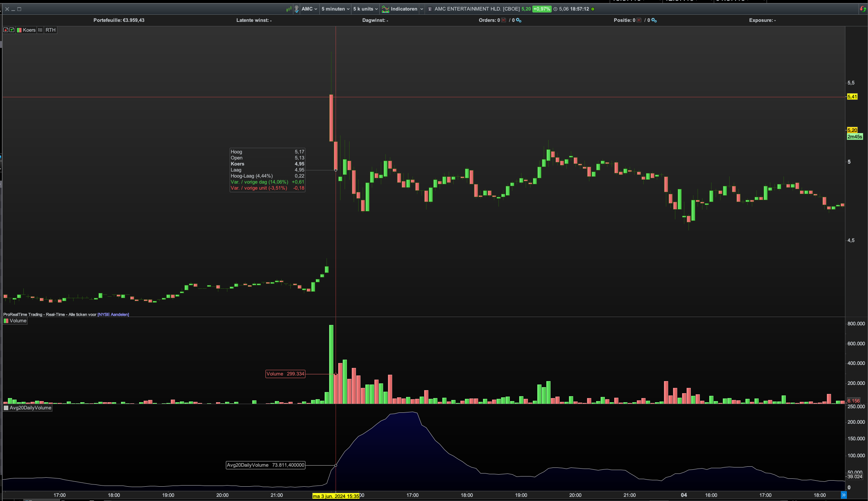Expand the 5 minuten timeframe dropdown
Viewport: 868px width, 501px height.
pos(335,9)
